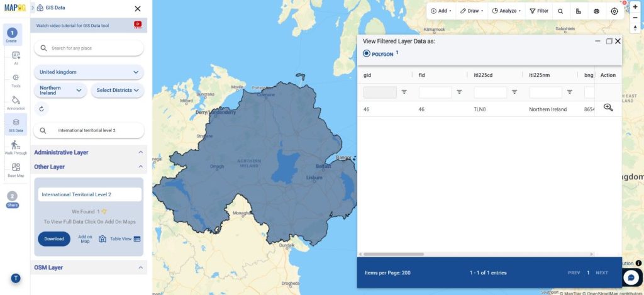Open the AI tool in sidebar
Screen dimensions: 644x295
coord(16,58)
